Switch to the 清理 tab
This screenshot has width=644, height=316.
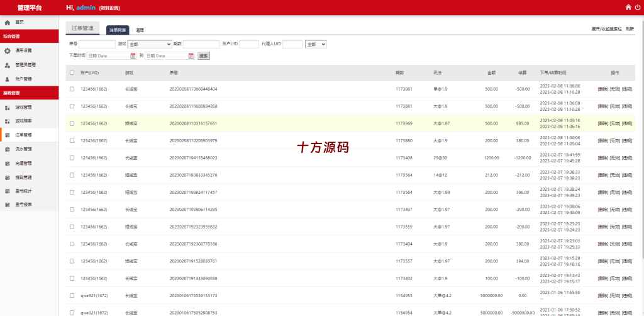[140, 30]
